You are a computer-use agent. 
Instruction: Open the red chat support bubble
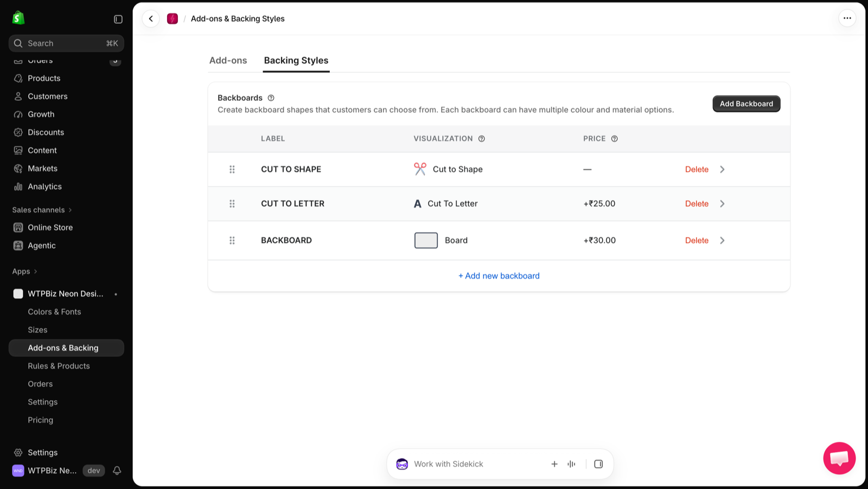pyautogui.click(x=839, y=458)
